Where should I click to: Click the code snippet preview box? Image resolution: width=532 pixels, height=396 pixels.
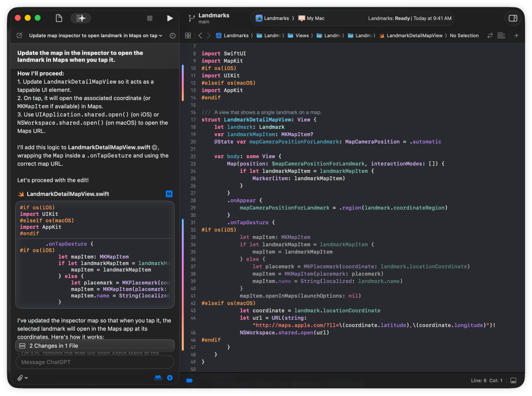click(x=95, y=255)
